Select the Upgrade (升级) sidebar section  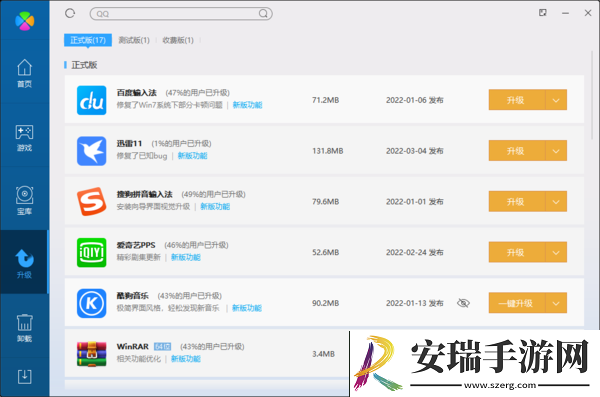click(x=24, y=262)
